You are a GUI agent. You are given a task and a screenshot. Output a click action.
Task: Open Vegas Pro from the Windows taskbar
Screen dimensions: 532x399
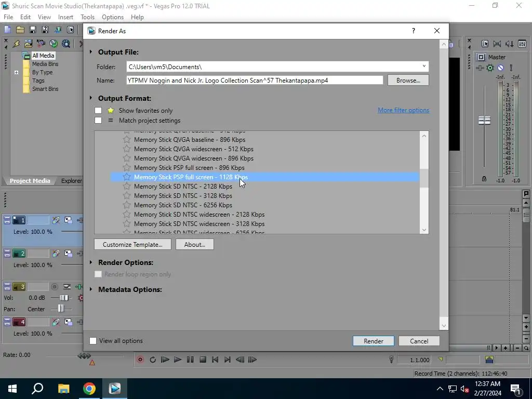tap(114, 389)
